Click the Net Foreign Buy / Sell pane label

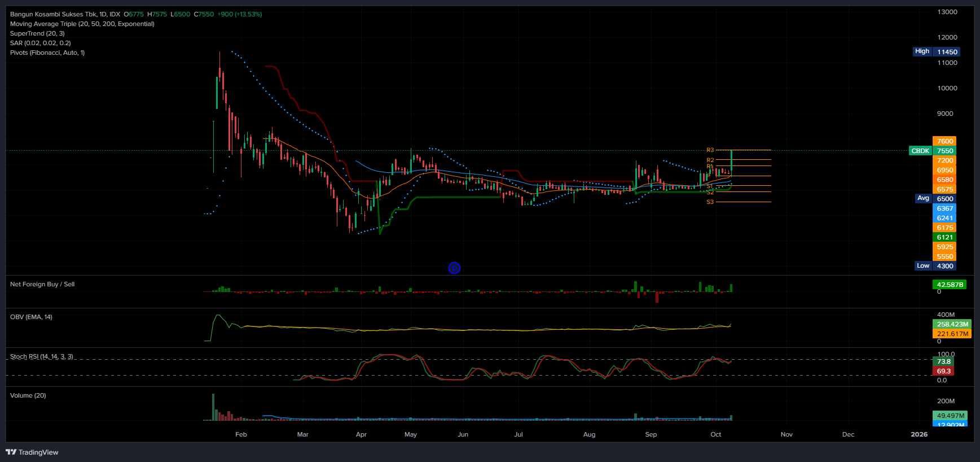(x=42, y=284)
